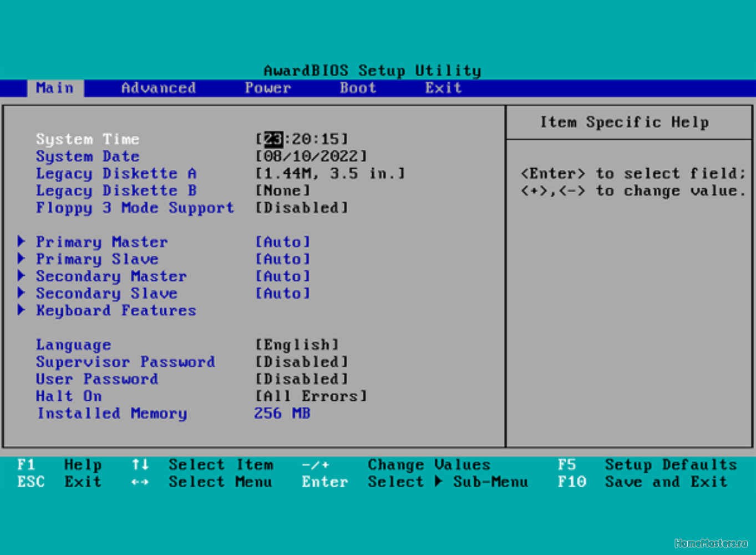Image resolution: width=756 pixels, height=555 pixels.
Task: Change the Language English option
Action: pyautogui.click(x=297, y=345)
